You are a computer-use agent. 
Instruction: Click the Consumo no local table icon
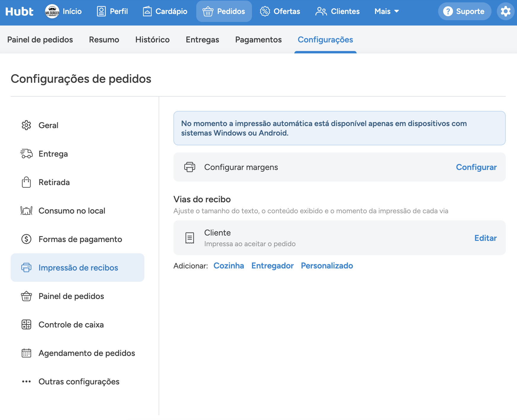26,211
